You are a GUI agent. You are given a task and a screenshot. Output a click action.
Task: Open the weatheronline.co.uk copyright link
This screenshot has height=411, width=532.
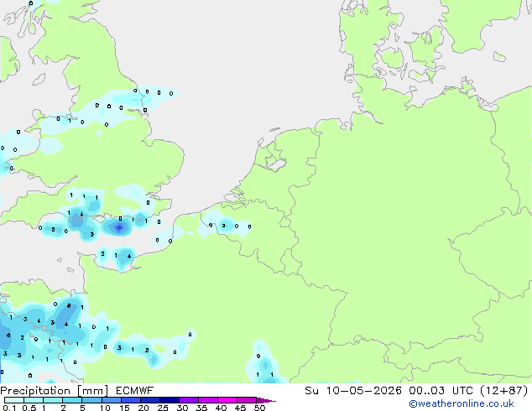pos(461,403)
